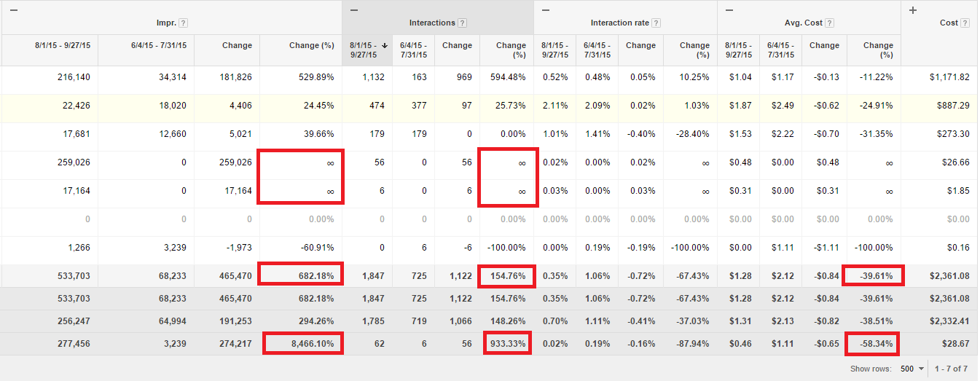Select the -11.22% avg. cost change
Screen dimensions: 980x381
click(876, 77)
